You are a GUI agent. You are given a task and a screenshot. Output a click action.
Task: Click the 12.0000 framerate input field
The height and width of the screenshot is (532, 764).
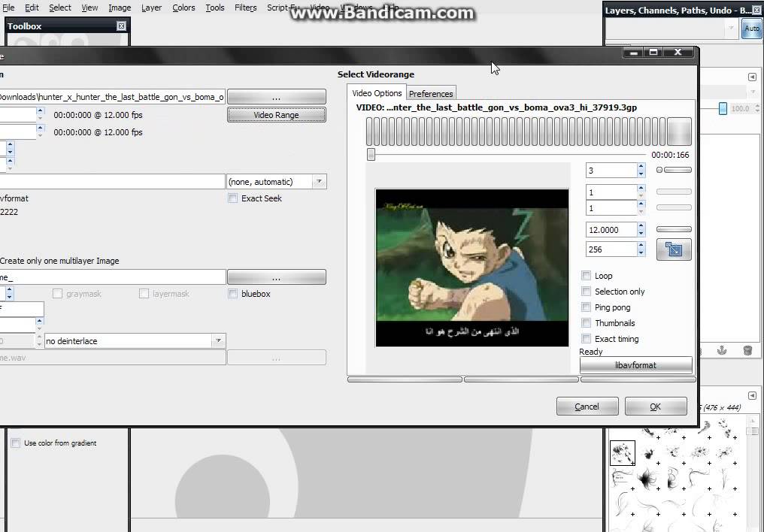click(x=611, y=230)
